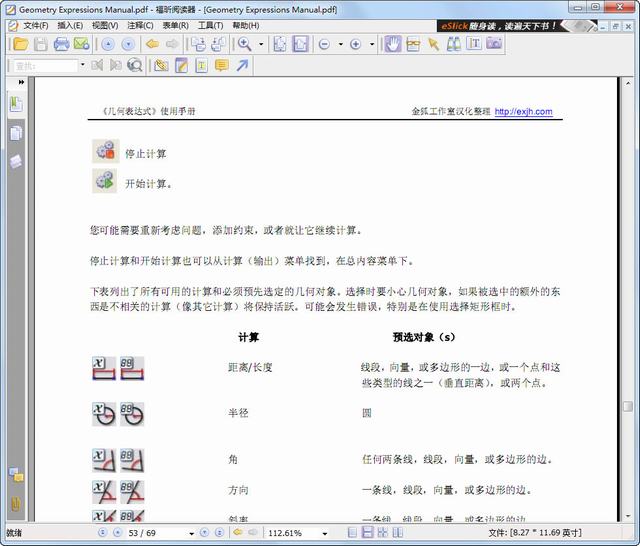Image resolution: width=640 pixels, height=546 pixels.
Task: Switch to Continuous page layout
Action: 367,532
